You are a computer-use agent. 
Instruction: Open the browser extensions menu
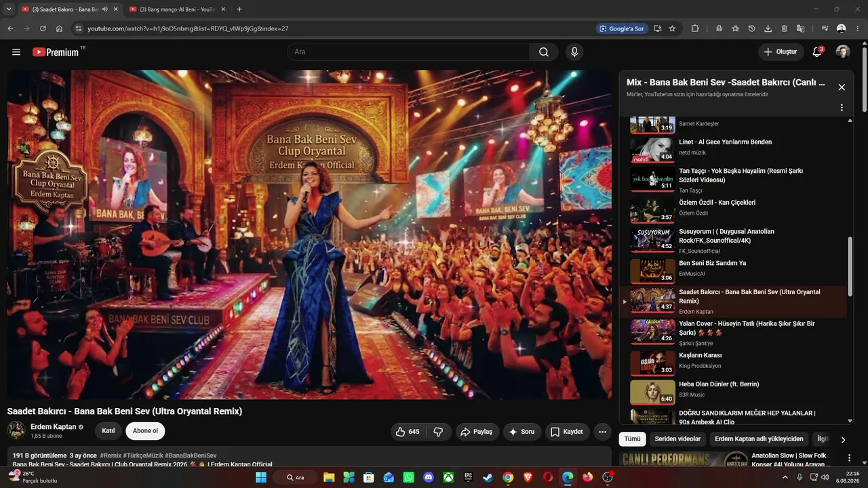[695, 28]
